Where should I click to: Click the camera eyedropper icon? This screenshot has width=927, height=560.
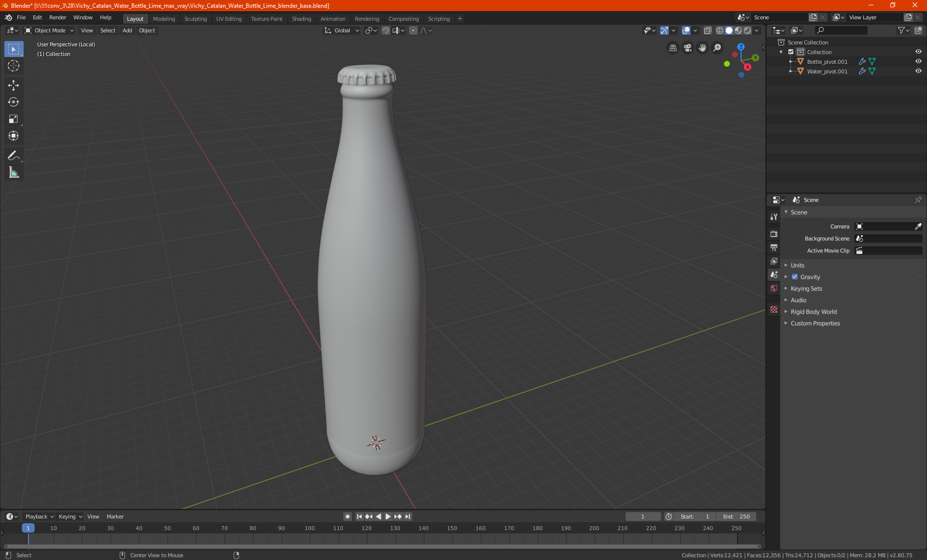tap(918, 226)
